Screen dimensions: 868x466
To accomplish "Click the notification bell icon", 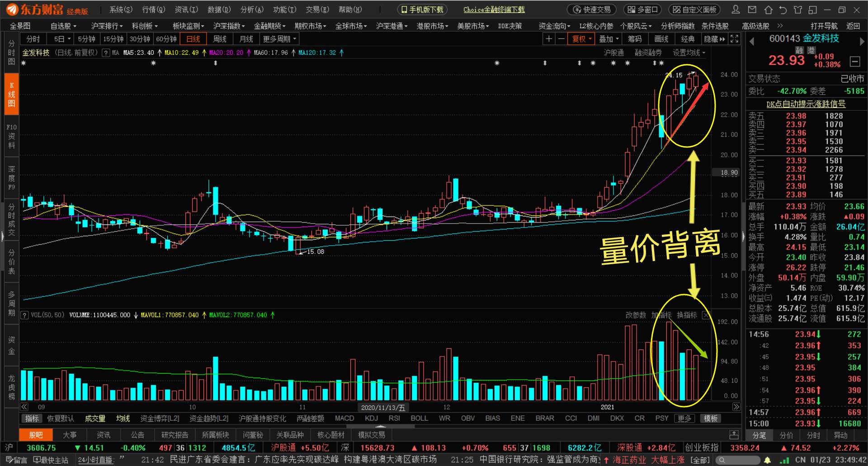I will (x=767, y=460).
